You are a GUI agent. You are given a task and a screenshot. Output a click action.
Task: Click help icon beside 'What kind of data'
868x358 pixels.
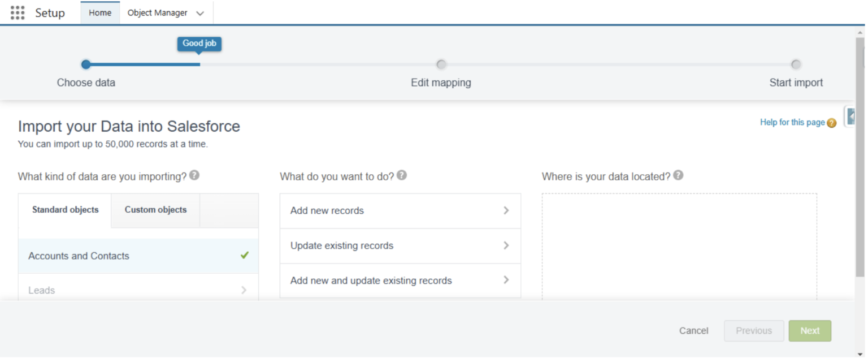coord(194,175)
